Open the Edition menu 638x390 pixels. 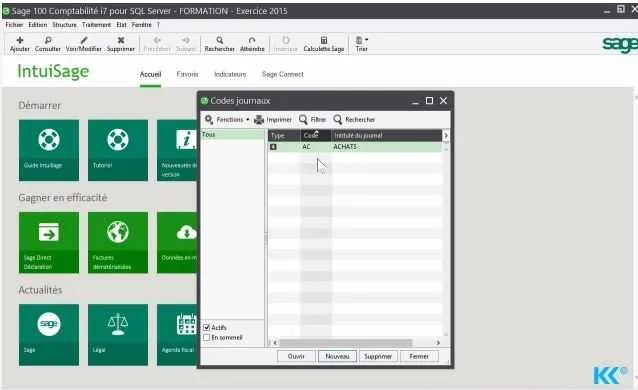(x=37, y=25)
